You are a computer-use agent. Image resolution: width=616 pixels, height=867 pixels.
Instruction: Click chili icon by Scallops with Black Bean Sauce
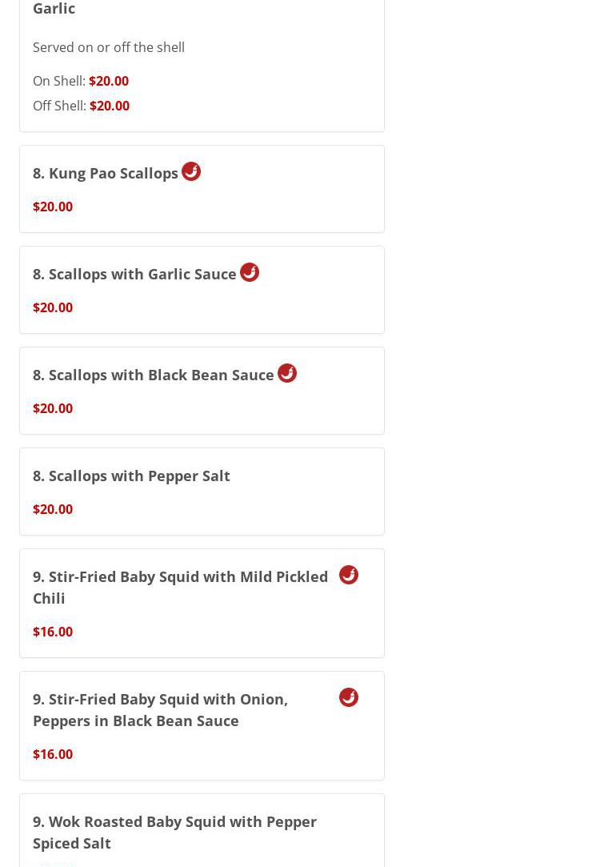click(287, 373)
